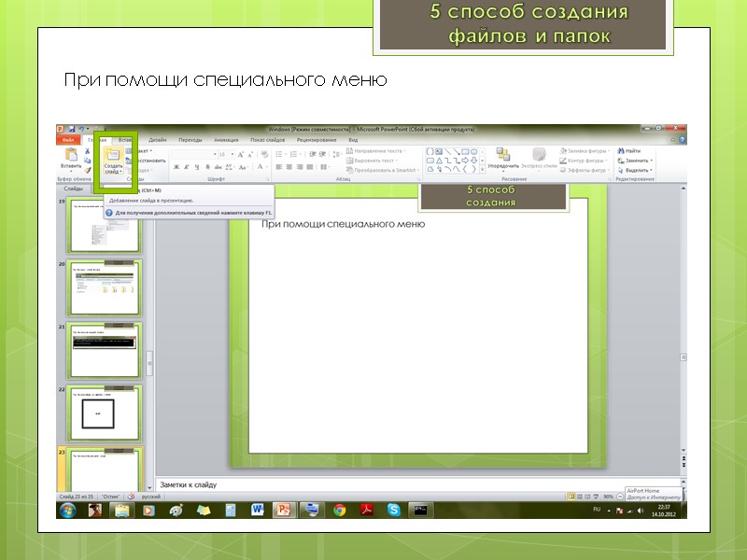Viewport: 747px width, 560px height.
Task: Click the Align text left icon
Action: coord(279,167)
